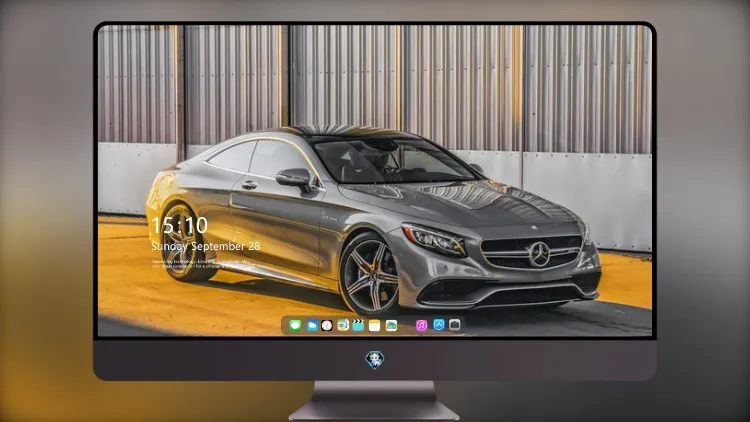The width and height of the screenshot is (750, 422).
Task: Launch the pink Music app in dock
Action: (421, 325)
